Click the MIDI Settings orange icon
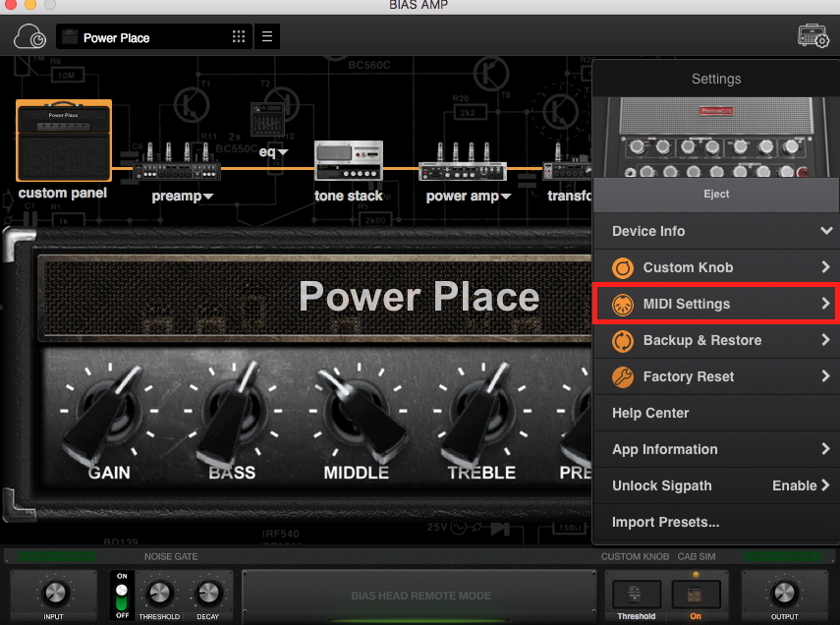Viewport: 840px width, 625px height. [x=623, y=305]
